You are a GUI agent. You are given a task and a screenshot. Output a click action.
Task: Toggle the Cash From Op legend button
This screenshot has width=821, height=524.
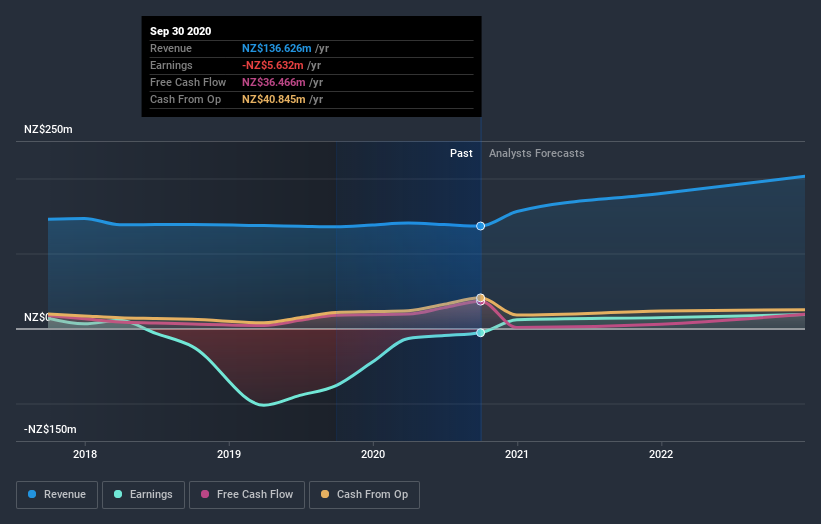coord(364,495)
